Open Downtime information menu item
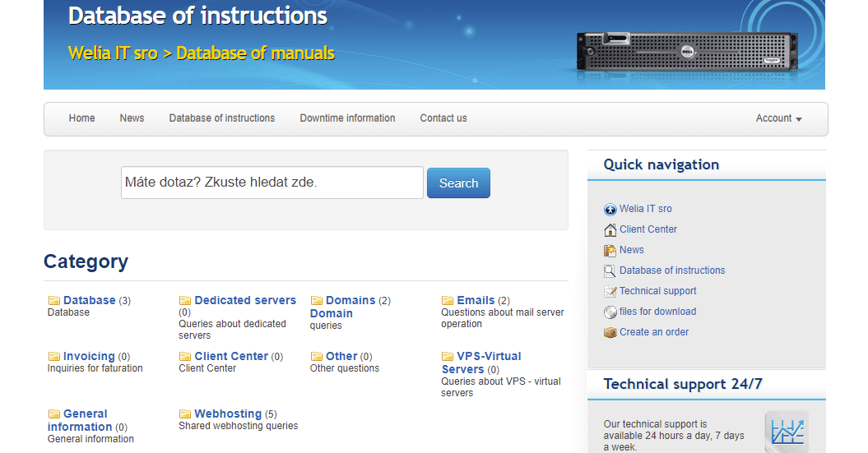The height and width of the screenshot is (453, 868). [x=348, y=118]
